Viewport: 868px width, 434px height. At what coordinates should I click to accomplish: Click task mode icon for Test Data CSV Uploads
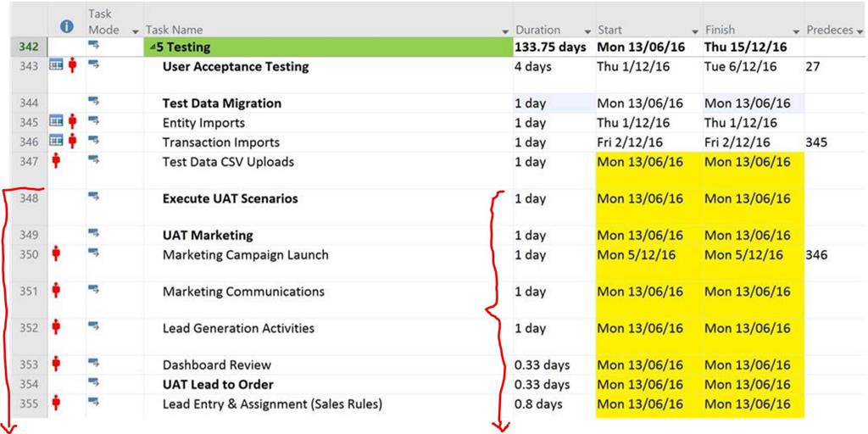click(93, 159)
